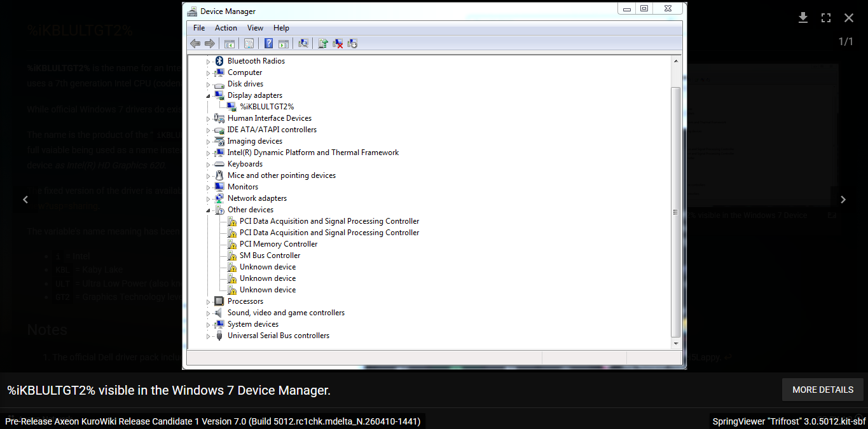Click the PCI Memory Controller warning icon
The height and width of the screenshot is (429, 868).
tap(231, 244)
